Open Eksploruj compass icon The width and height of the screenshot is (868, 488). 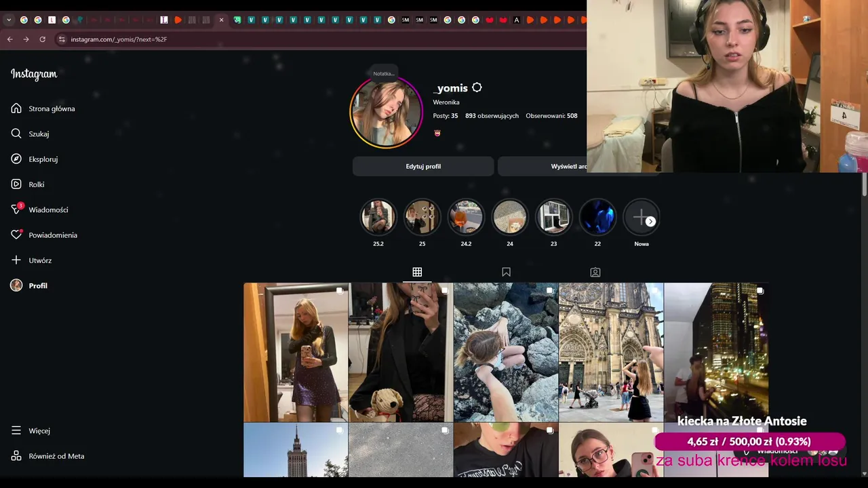pyautogui.click(x=16, y=159)
